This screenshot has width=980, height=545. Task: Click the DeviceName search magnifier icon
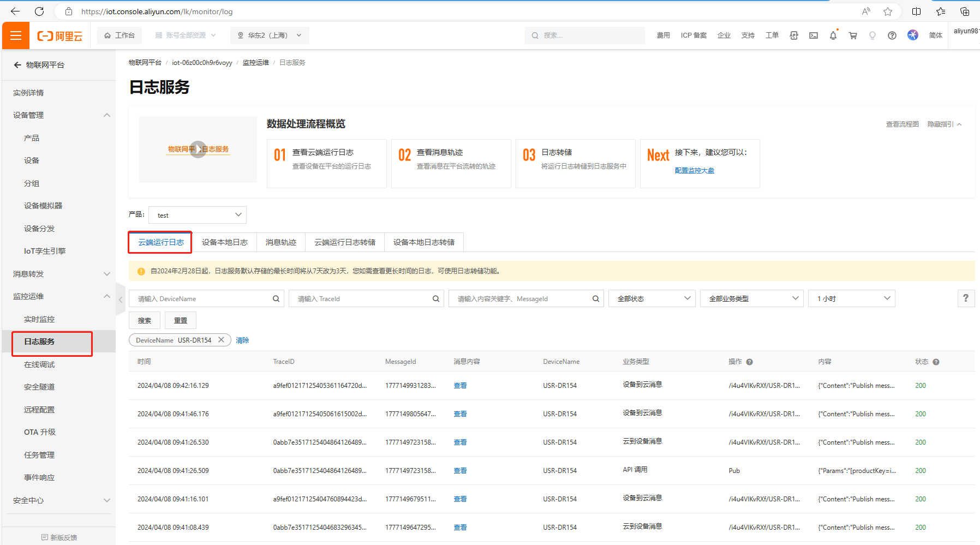276,299
